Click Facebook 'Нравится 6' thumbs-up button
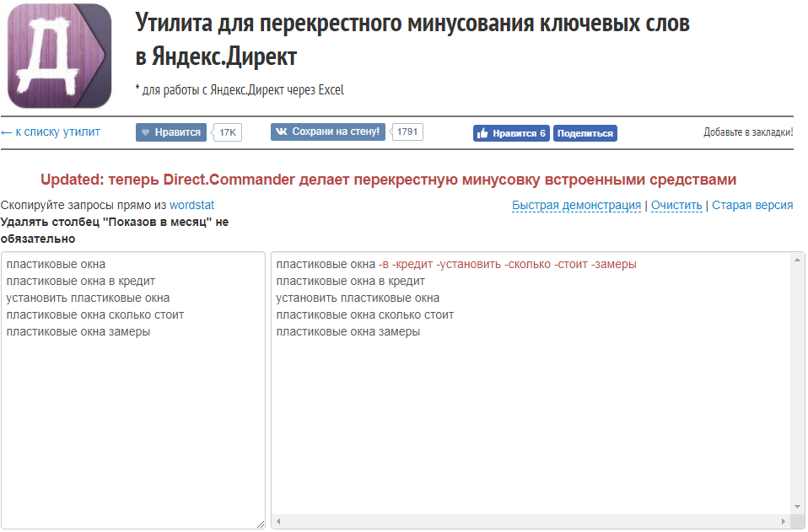The image size is (808, 532). (x=511, y=133)
